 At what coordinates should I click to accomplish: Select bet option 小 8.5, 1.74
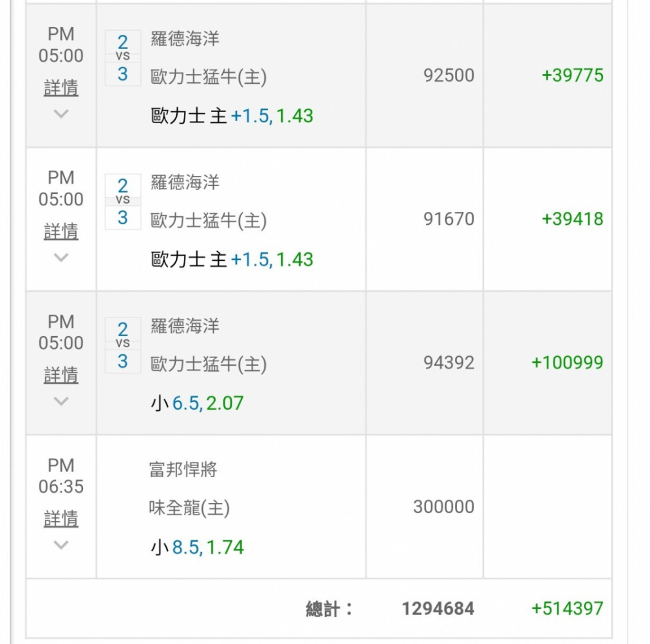coord(198,547)
